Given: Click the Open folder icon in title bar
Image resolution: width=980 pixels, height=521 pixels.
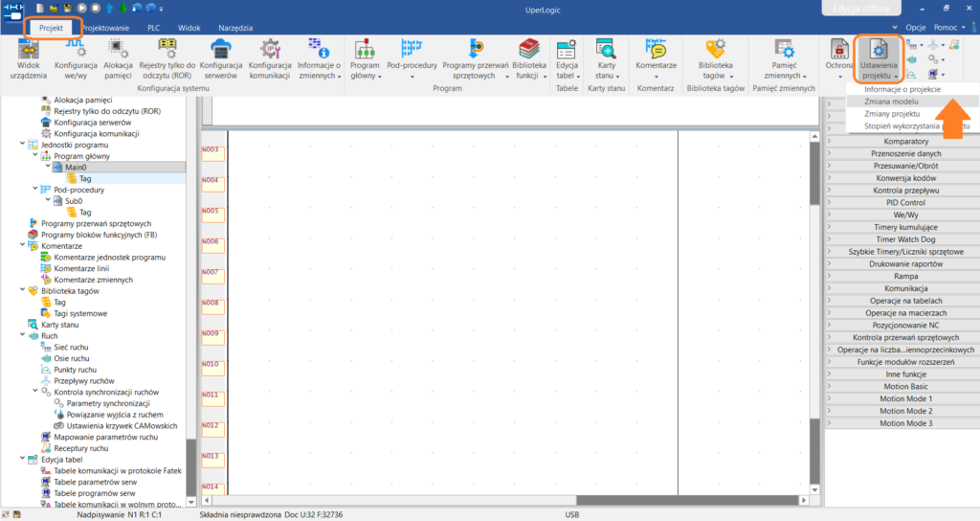Looking at the screenshot, I should pos(54,8).
